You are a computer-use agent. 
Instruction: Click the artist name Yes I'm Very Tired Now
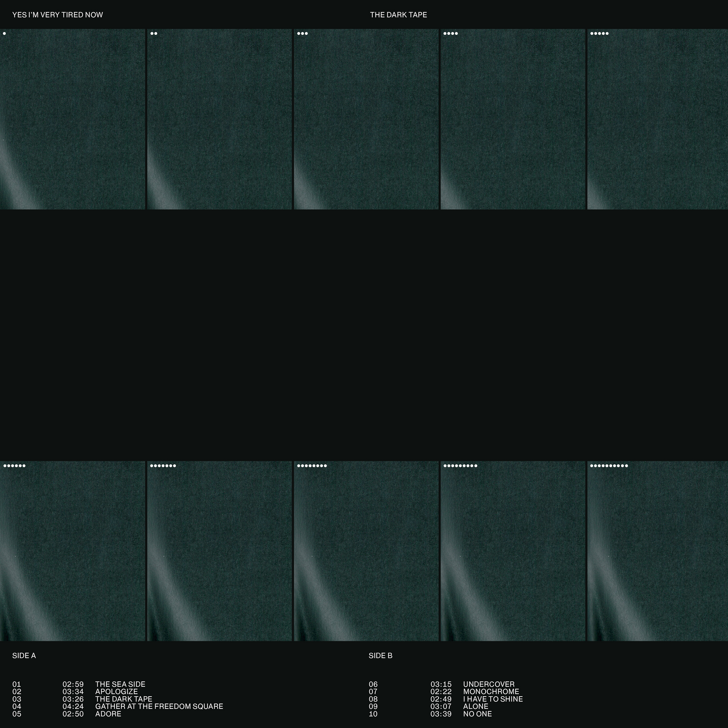point(57,15)
